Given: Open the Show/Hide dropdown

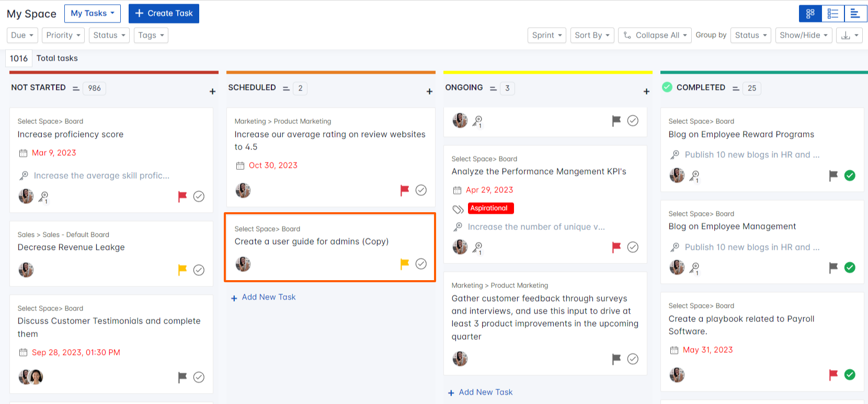Looking at the screenshot, I should point(804,35).
